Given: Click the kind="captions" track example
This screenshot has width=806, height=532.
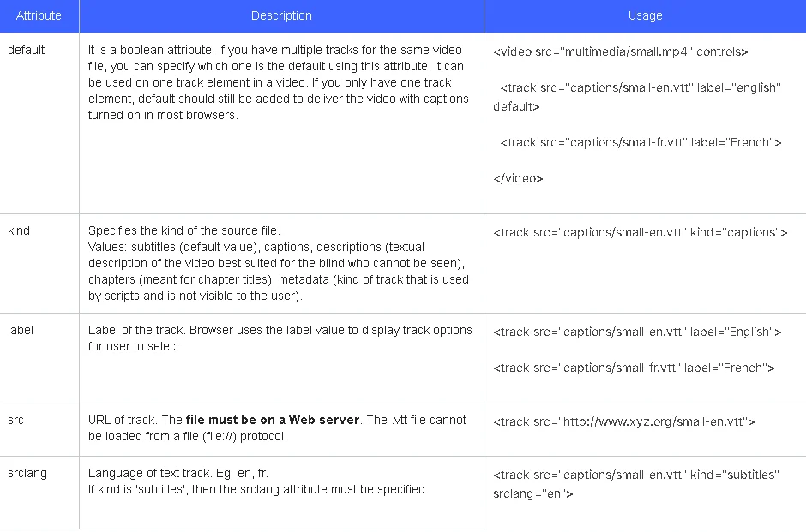Looking at the screenshot, I should [x=640, y=232].
